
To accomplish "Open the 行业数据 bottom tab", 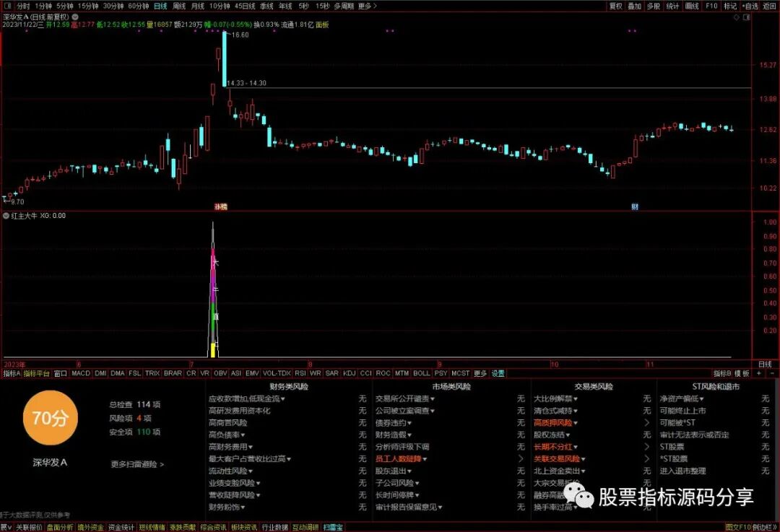I will pyautogui.click(x=274, y=527).
